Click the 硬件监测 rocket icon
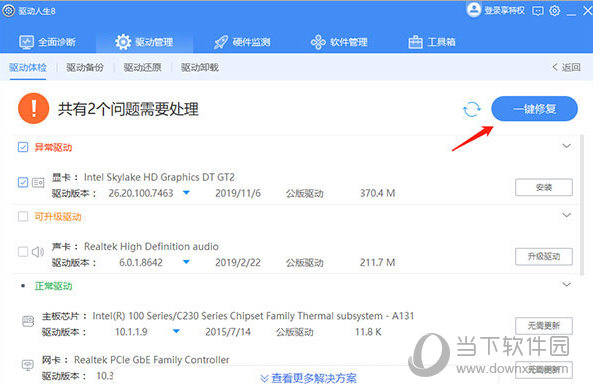This screenshot has height=384, width=593. coord(221,42)
